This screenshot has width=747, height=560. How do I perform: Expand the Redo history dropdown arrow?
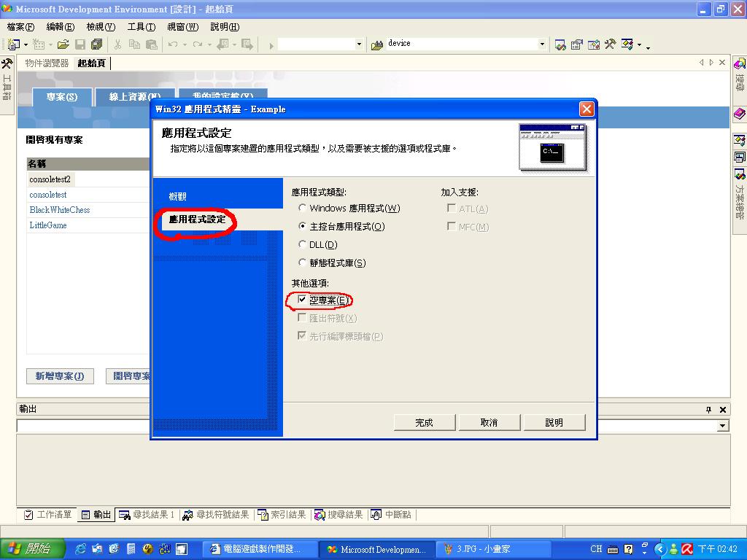pyautogui.click(x=209, y=44)
